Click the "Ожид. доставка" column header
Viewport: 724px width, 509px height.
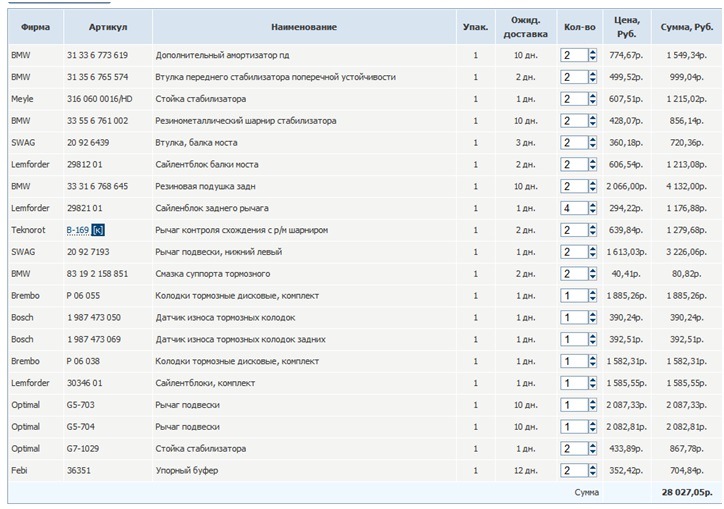525,27
